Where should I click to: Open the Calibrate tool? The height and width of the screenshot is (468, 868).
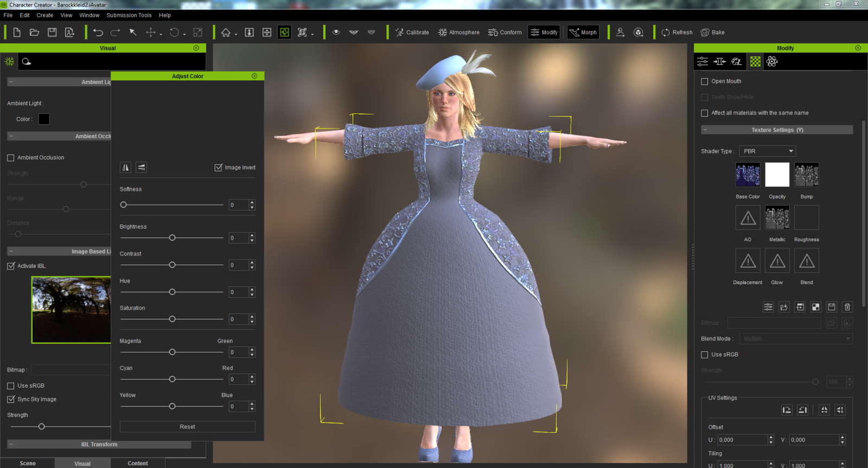(x=412, y=33)
